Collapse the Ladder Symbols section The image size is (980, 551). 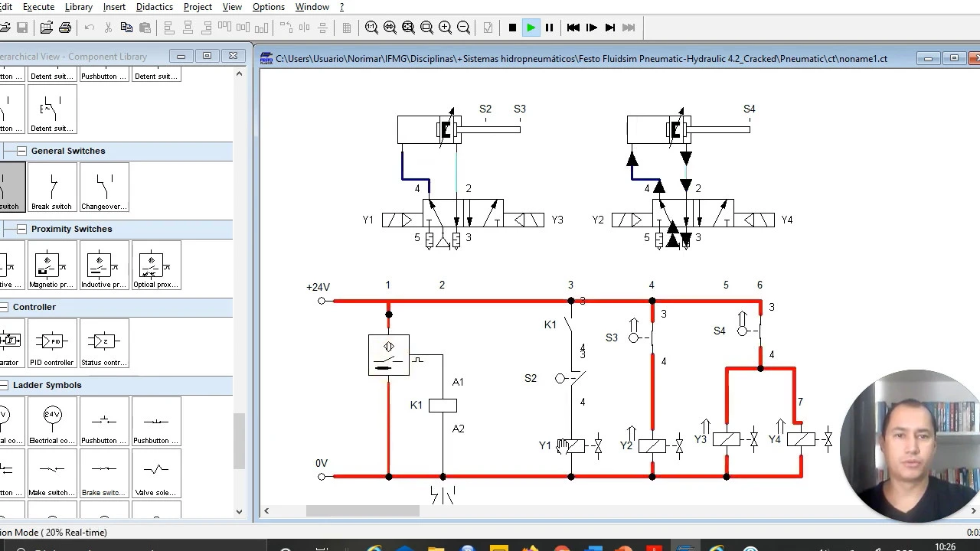coord(4,385)
